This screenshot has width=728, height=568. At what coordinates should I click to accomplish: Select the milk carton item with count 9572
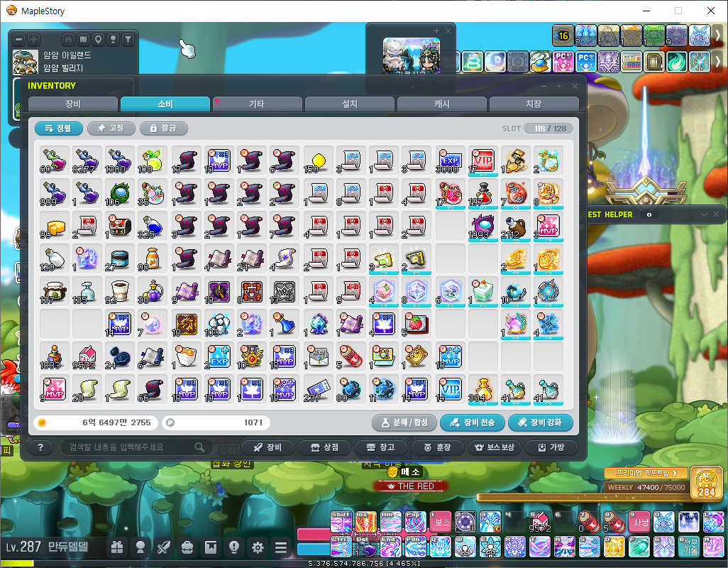[87, 357]
